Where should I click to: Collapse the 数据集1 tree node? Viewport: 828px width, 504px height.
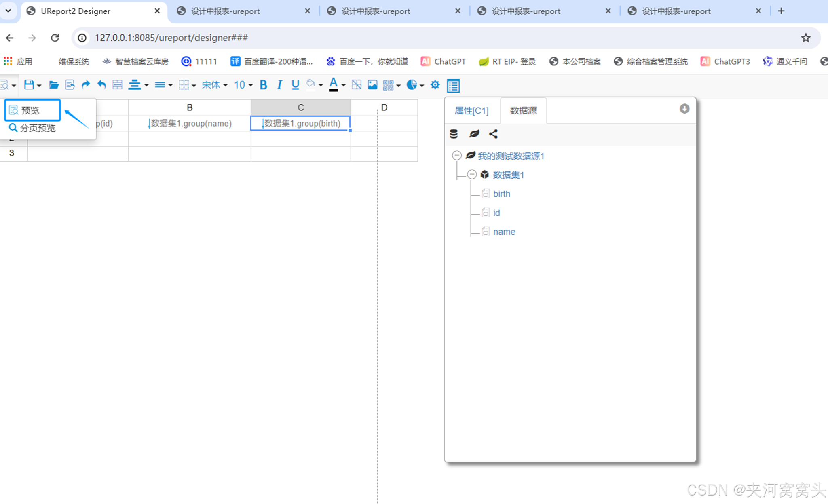(x=472, y=175)
